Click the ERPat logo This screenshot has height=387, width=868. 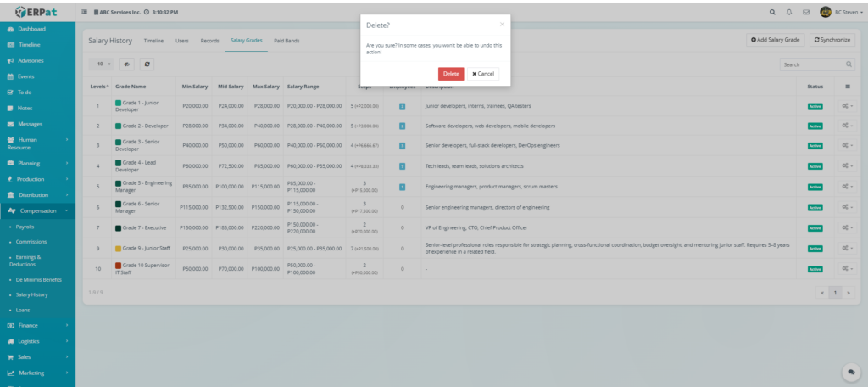pyautogui.click(x=35, y=12)
